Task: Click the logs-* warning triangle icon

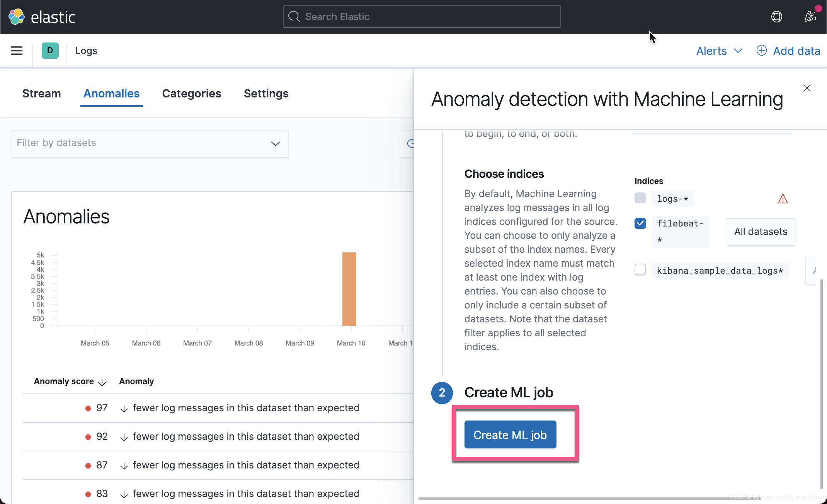Action: pyautogui.click(x=783, y=199)
